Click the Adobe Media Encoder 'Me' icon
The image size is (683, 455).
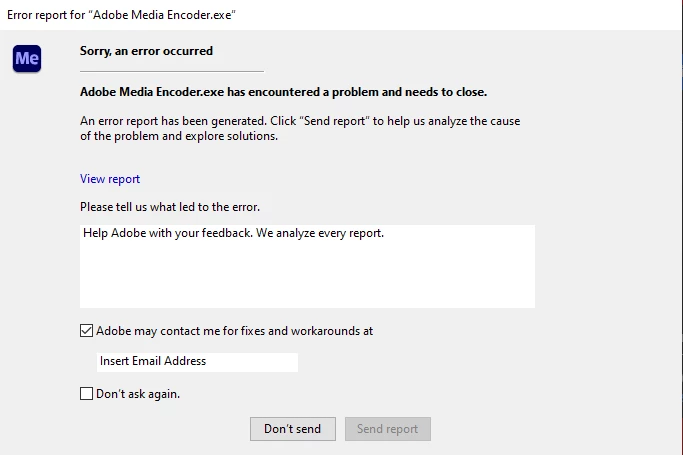[x=27, y=58]
